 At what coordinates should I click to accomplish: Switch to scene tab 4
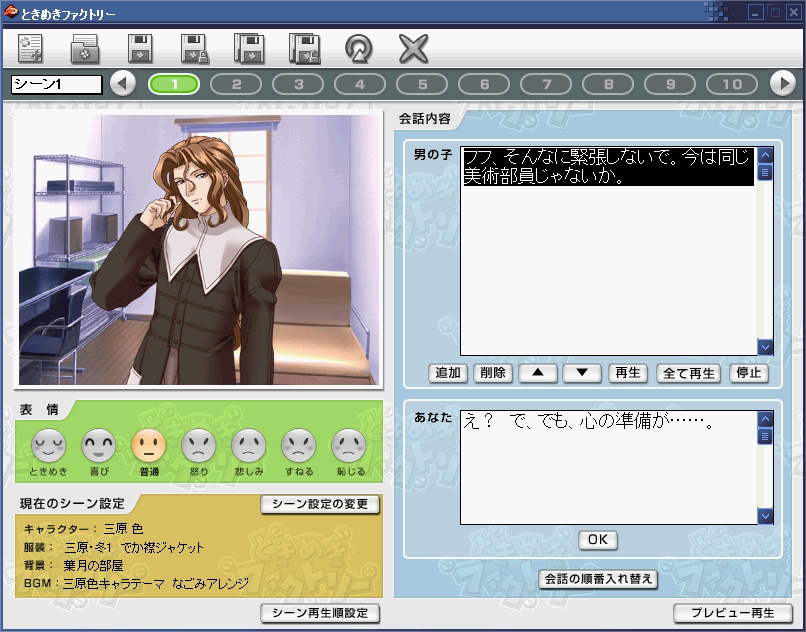pyautogui.click(x=360, y=84)
